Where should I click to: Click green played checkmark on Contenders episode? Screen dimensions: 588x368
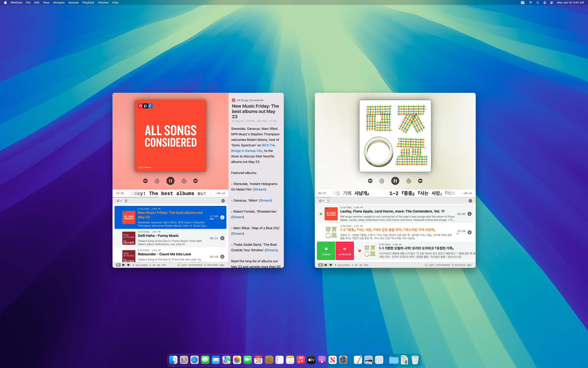321,214
